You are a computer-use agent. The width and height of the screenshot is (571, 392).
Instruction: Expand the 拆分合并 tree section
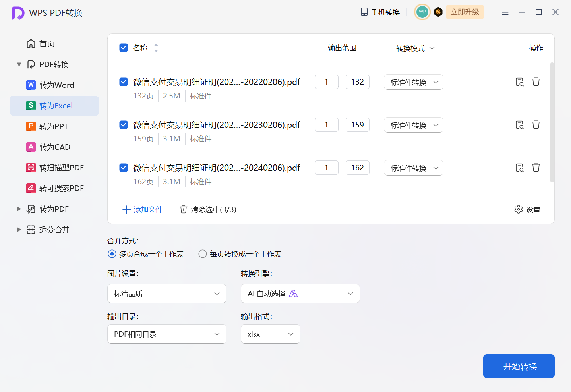19,230
